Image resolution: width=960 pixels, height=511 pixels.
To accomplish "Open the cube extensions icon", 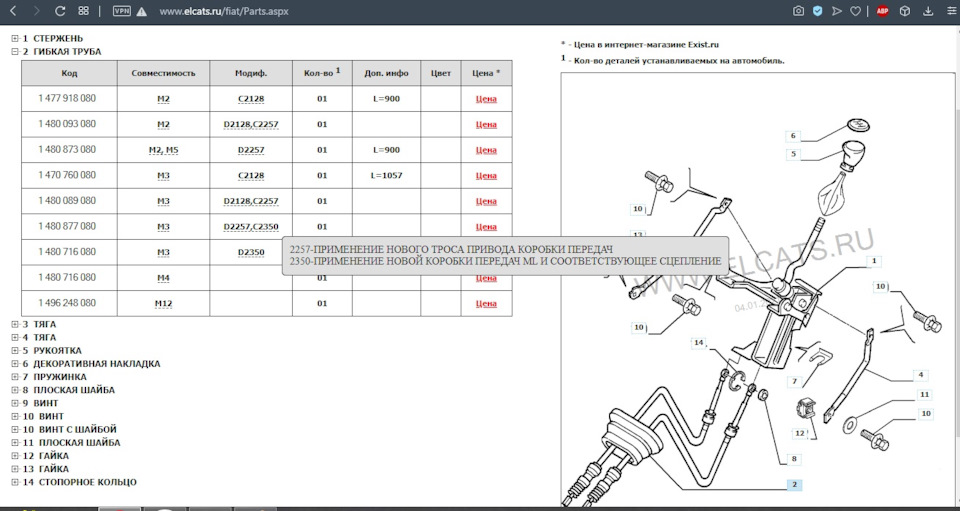I will 905,11.
